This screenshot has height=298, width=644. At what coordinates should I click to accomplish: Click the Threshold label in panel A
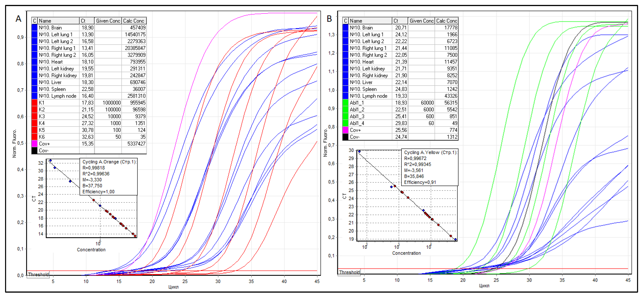[x=38, y=275]
